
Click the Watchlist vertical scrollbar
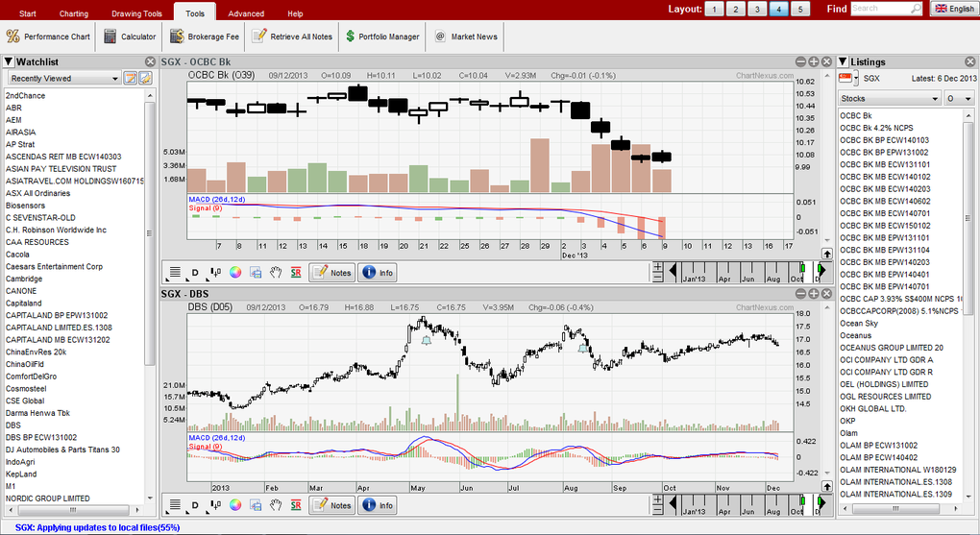coord(149,233)
